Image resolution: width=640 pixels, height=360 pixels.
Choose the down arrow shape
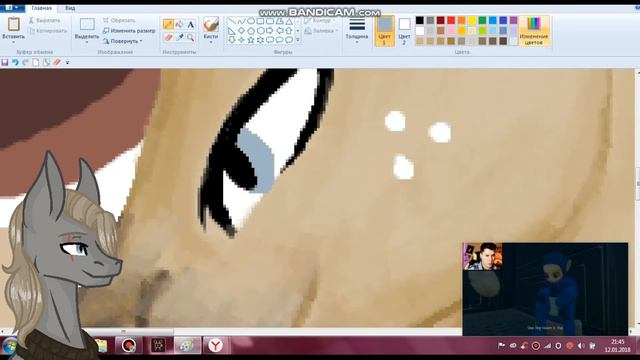click(232, 40)
